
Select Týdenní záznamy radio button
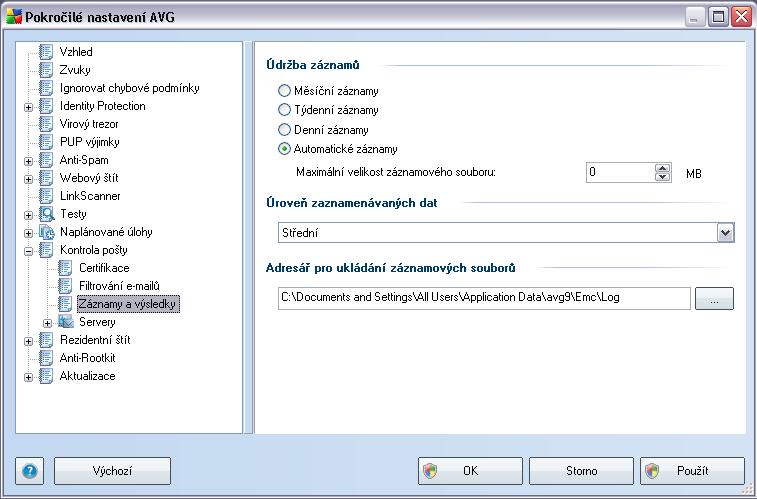coord(284,110)
